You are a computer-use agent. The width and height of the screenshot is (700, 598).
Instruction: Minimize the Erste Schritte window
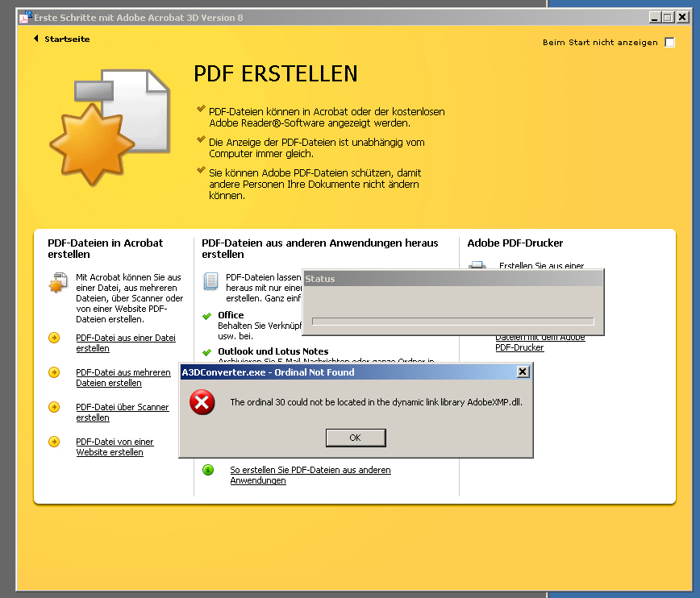click(655, 18)
